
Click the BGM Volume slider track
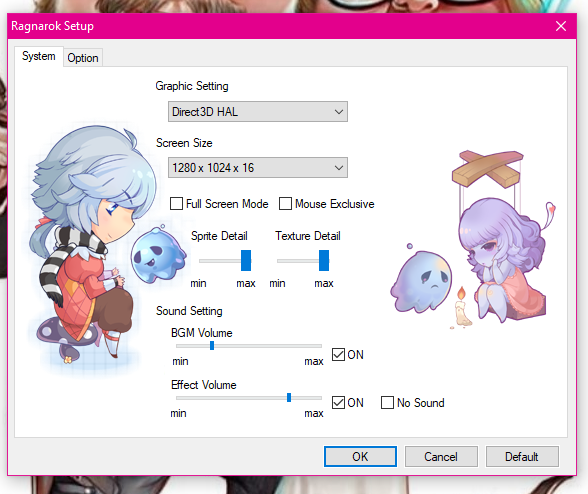coord(249,346)
